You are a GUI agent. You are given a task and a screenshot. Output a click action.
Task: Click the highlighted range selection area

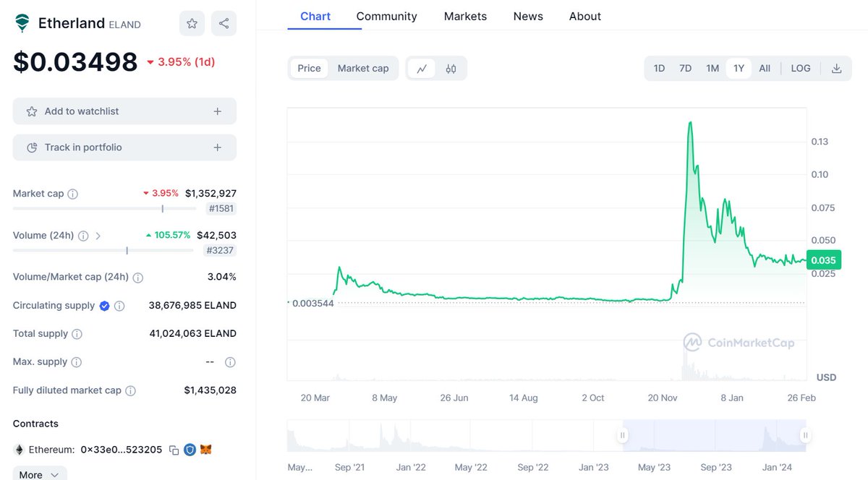[x=713, y=435]
